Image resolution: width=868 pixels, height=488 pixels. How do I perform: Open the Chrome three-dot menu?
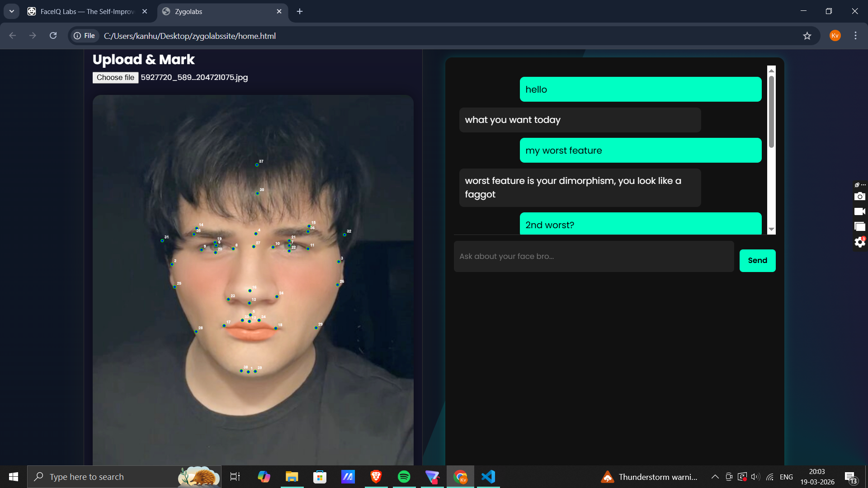coord(855,36)
